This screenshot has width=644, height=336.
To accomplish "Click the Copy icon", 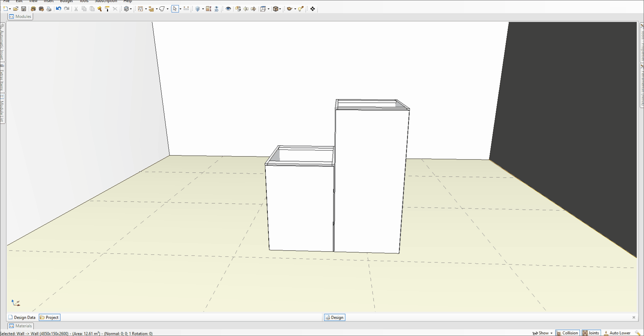I will click(x=84, y=9).
